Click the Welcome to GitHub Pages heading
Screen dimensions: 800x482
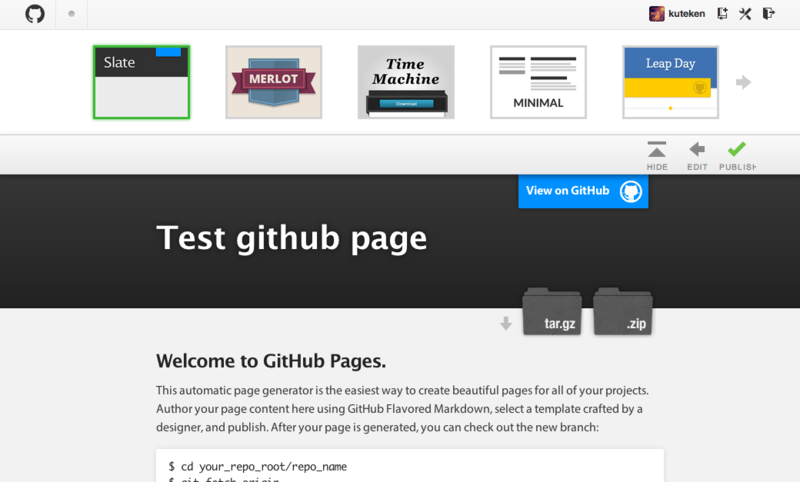click(271, 361)
